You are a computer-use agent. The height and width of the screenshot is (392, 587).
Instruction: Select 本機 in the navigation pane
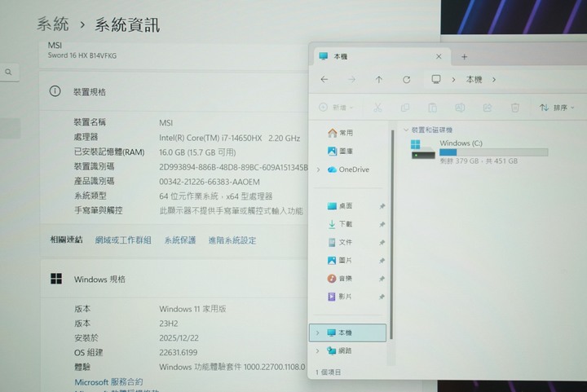point(344,333)
